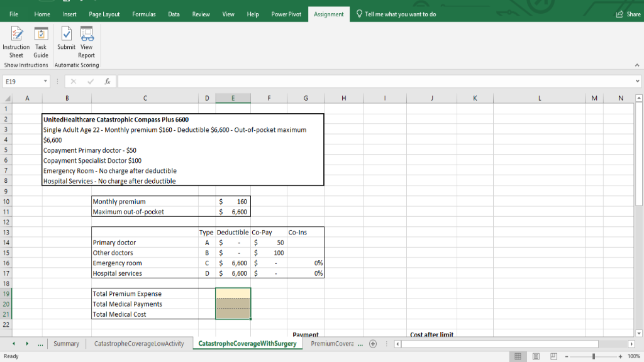Click the Hospital services Co-Ins 0% cell
Screen dimensions: 644x362
pos(306,273)
